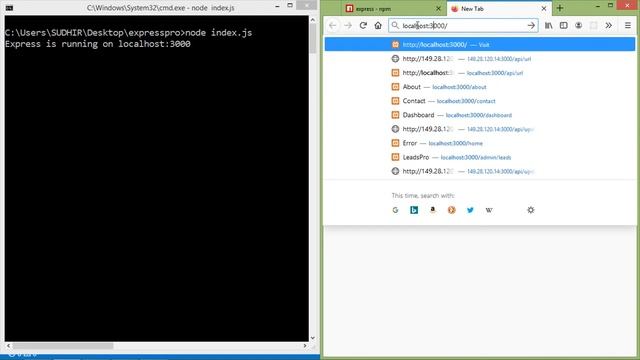Open the Contact suggestion

pos(480,101)
